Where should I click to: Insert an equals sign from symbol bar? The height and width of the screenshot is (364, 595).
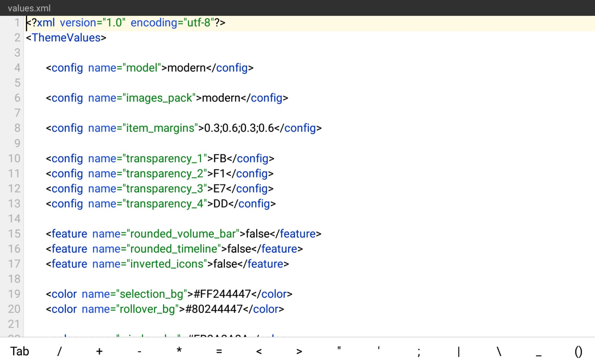(x=219, y=351)
